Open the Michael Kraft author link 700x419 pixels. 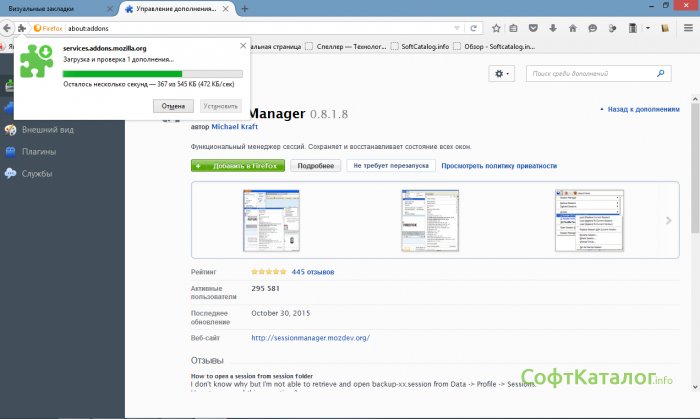[240, 128]
